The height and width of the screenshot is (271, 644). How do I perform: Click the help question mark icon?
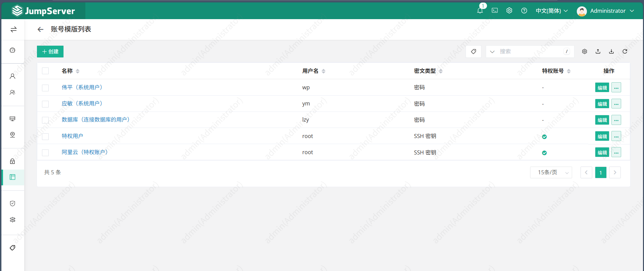(524, 11)
